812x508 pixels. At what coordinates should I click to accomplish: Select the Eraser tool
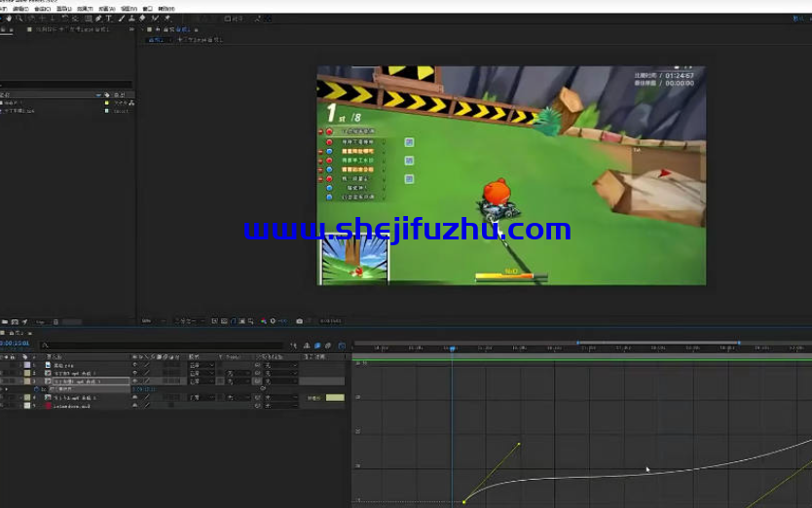coord(142,18)
